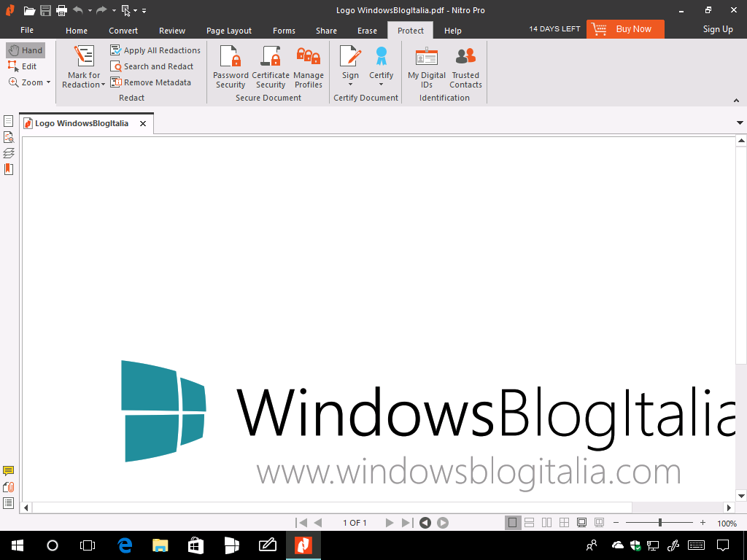
Task: Open the Bookmarks pane icon in sidebar
Action: point(9,169)
